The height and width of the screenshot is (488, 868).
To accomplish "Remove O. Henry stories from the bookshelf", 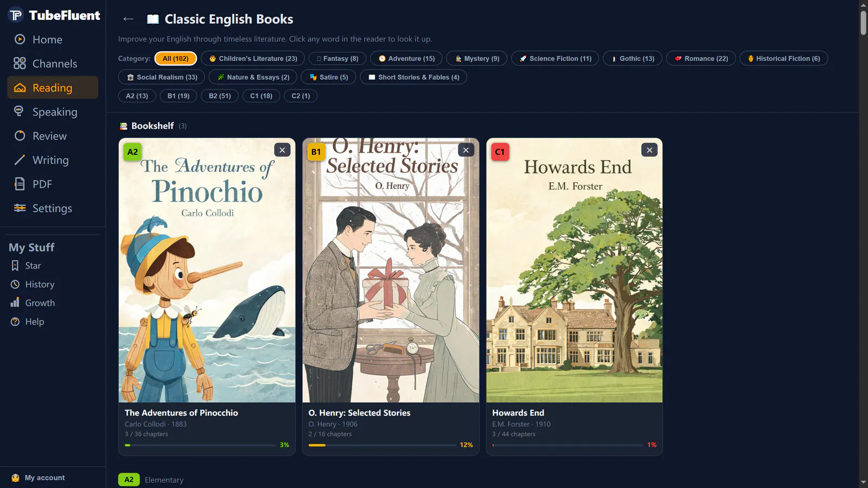I will 466,150.
